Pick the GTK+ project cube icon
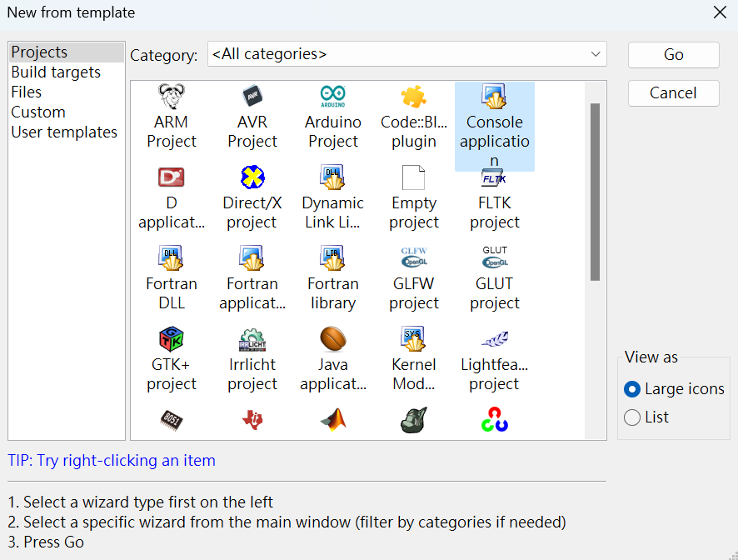The height and width of the screenshot is (560, 738). (x=172, y=339)
